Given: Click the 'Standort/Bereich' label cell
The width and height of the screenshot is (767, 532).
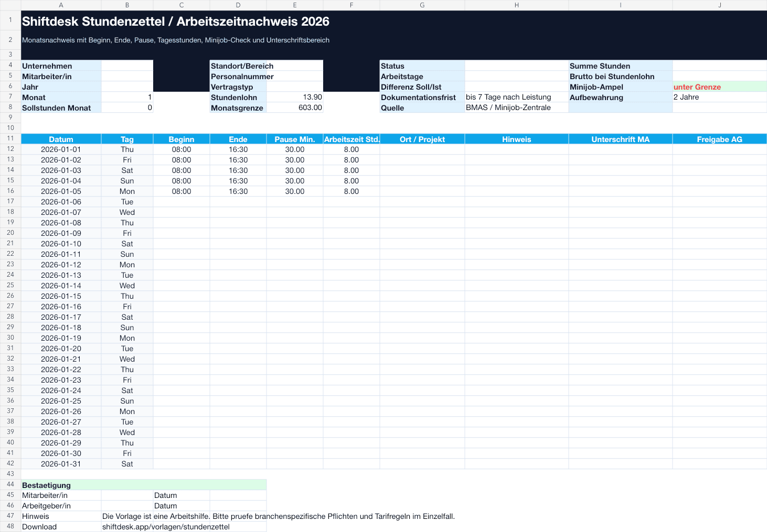Looking at the screenshot, I should 238,66.
